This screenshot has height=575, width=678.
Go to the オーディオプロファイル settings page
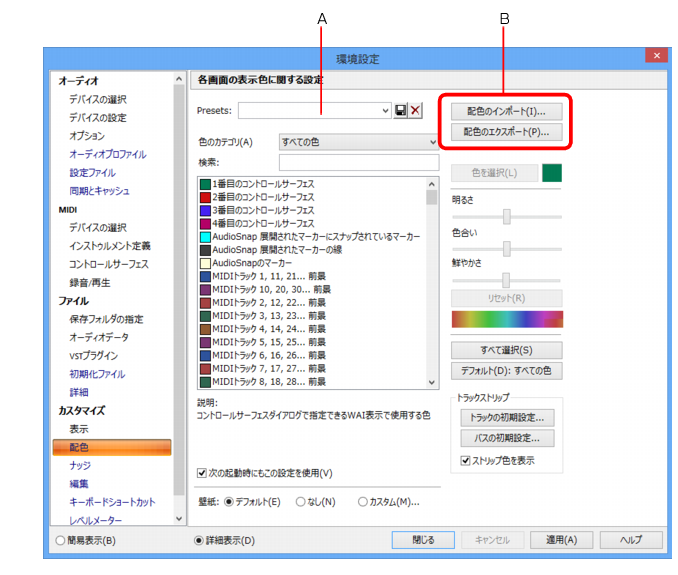[108, 154]
